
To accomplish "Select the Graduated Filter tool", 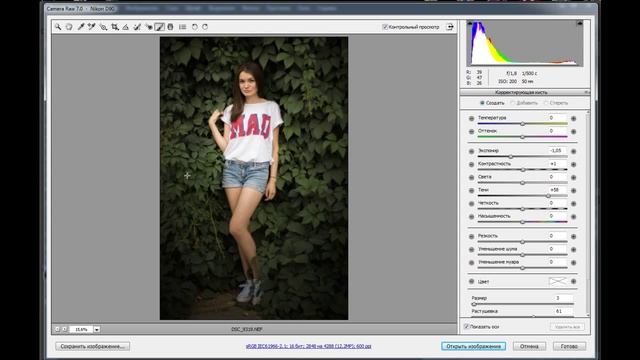I will click(170, 27).
